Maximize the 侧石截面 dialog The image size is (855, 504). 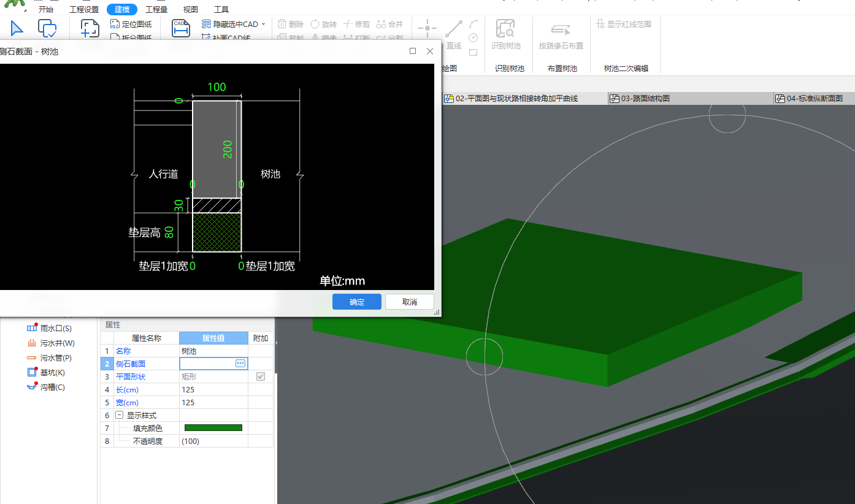point(413,52)
